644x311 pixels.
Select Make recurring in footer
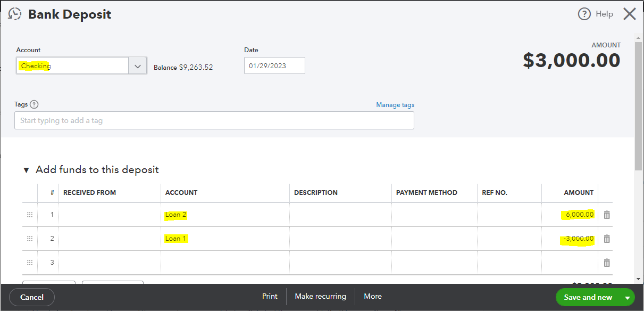[320, 296]
